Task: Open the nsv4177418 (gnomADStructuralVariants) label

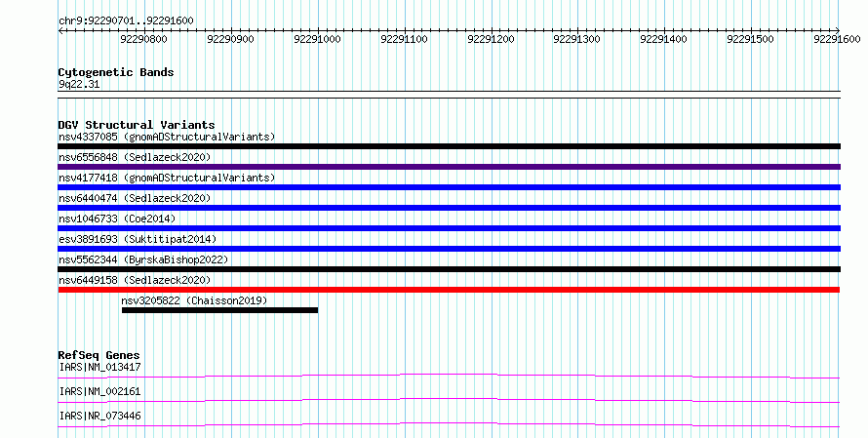Action: pos(167,178)
